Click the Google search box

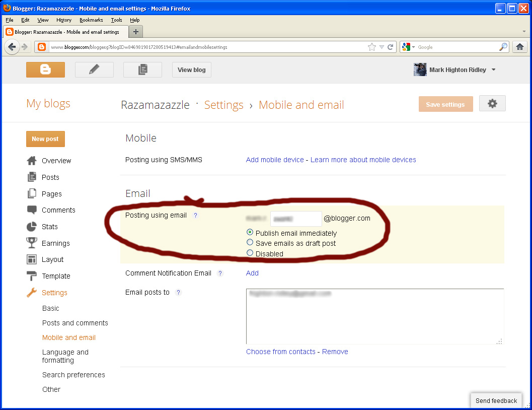[457, 47]
